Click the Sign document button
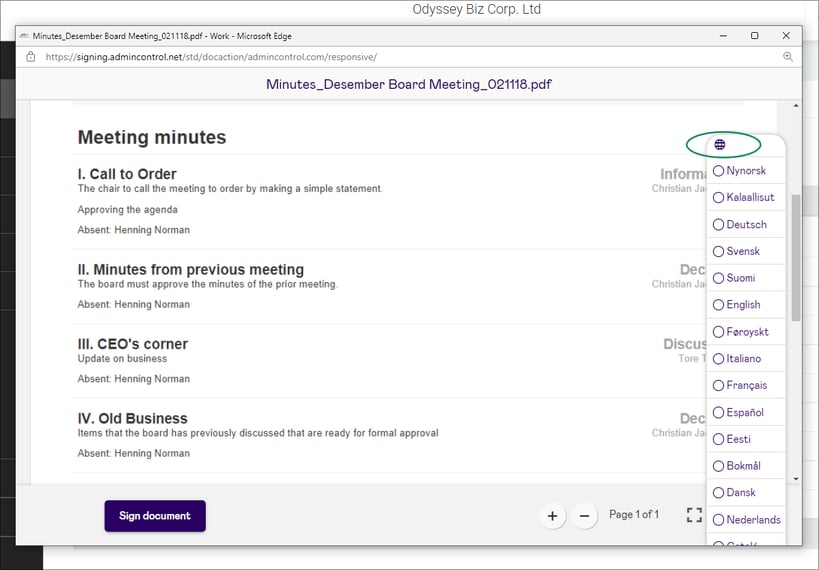The height and width of the screenshot is (570, 819). click(155, 516)
